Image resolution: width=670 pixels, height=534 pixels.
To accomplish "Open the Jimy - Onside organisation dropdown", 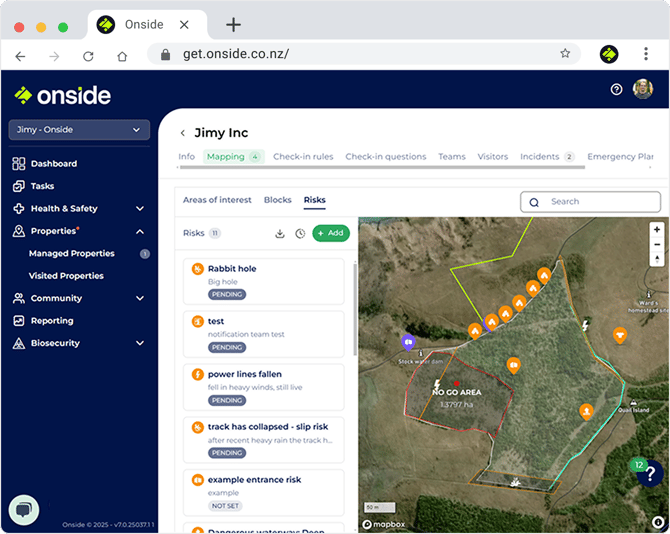I will point(79,130).
